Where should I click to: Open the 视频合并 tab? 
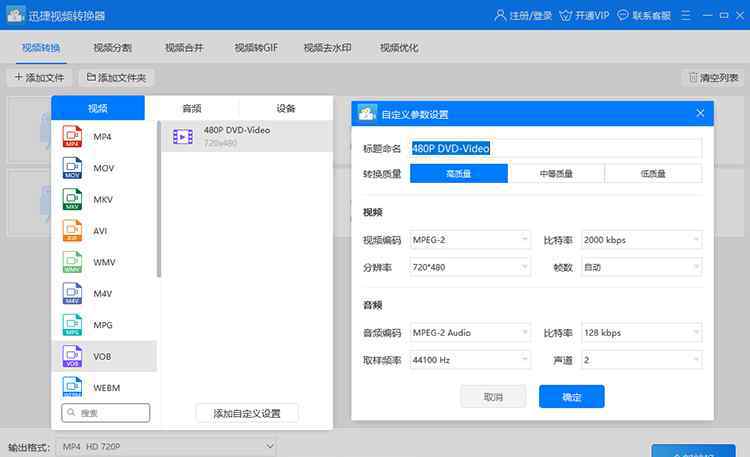click(x=184, y=48)
